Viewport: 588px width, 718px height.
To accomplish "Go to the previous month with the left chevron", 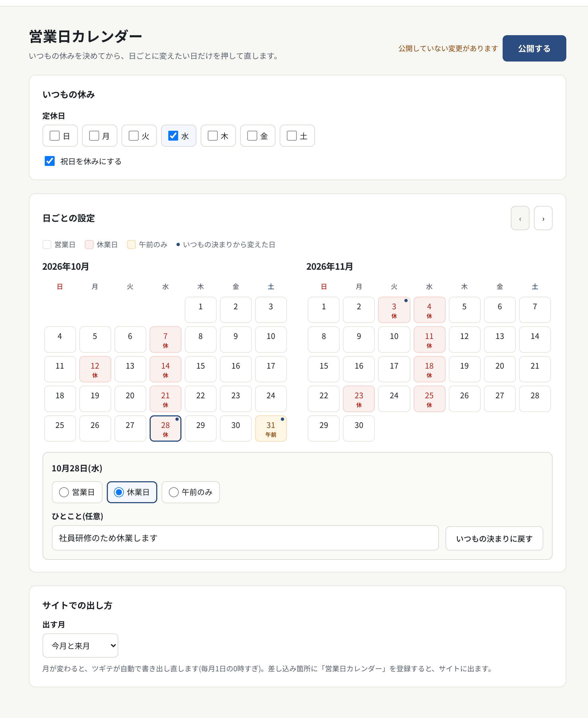I will tap(520, 218).
